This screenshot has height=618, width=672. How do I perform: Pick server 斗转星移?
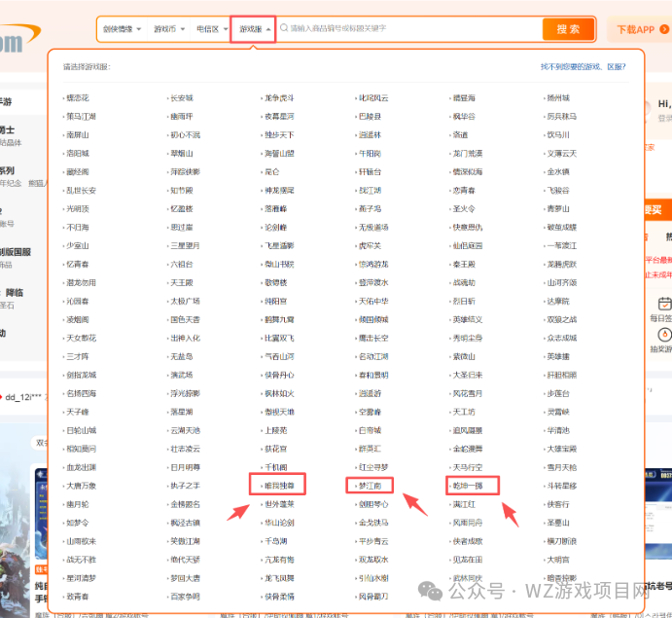(x=562, y=486)
